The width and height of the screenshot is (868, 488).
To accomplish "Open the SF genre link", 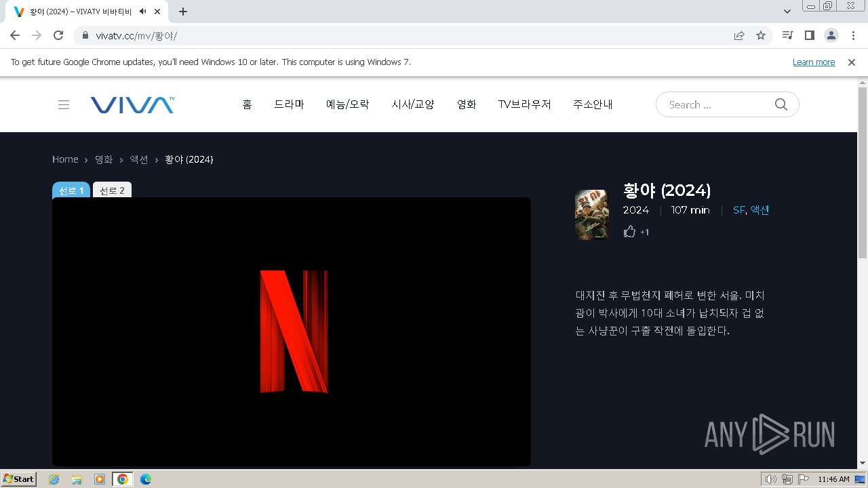I will (x=738, y=210).
